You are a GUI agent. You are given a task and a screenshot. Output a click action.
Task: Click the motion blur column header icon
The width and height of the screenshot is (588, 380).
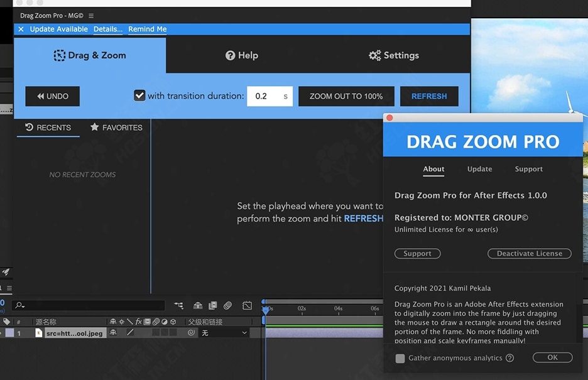pyautogui.click(x=156, y=322)
